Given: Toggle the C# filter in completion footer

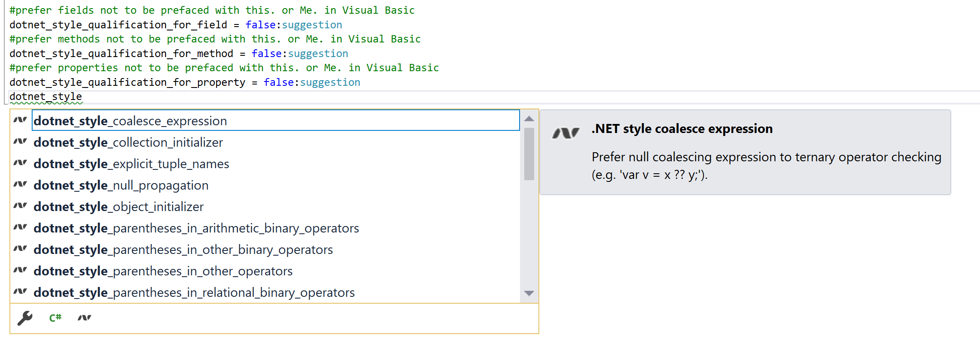Looking at the screenshot, I should click(55, 318).
